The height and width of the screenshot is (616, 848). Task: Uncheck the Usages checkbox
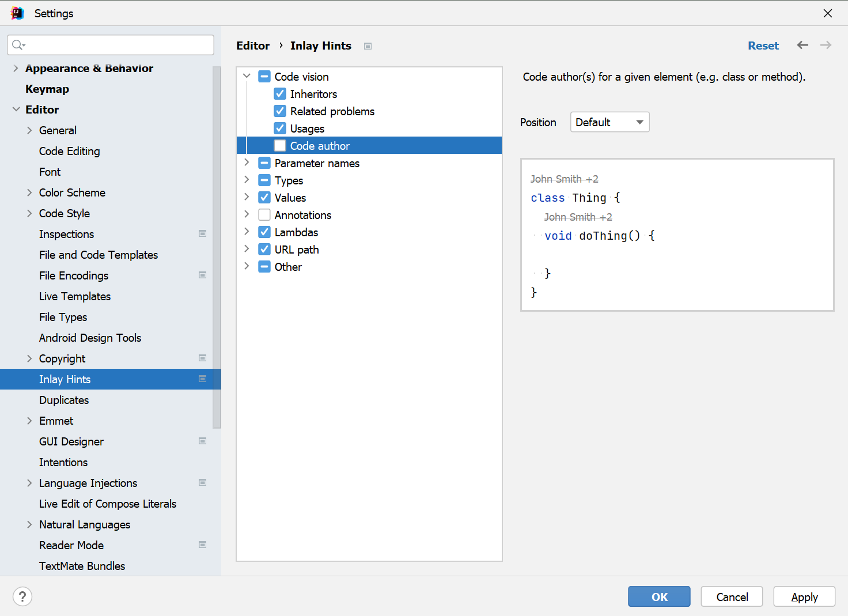click(280, 128)
